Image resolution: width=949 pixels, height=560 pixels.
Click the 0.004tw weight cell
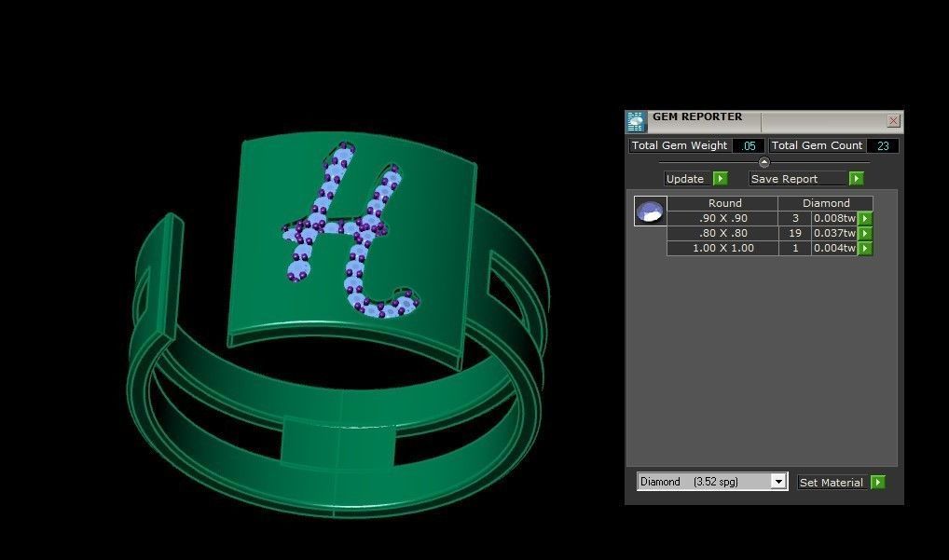[834, 248]
